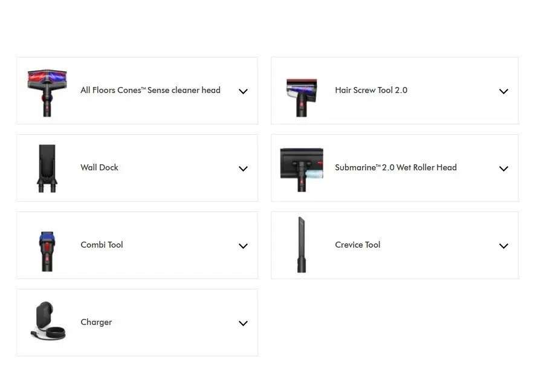The width and height of the screenshot is (553, 392).
Task: Expand the All Floors Cones Sense cleaner head chevron
Action: pos(243,91)
